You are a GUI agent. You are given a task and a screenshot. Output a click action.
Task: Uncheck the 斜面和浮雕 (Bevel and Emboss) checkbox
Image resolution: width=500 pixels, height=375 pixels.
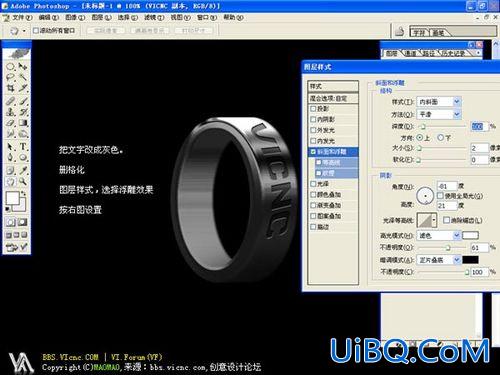(x=313, y=152)
